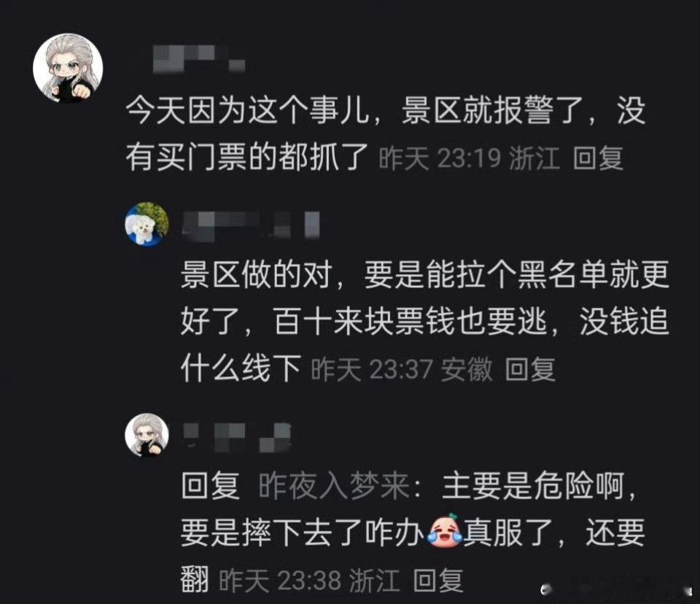
Task: Select the comment text 主要是危险啊
Action: tap(532, 485)
